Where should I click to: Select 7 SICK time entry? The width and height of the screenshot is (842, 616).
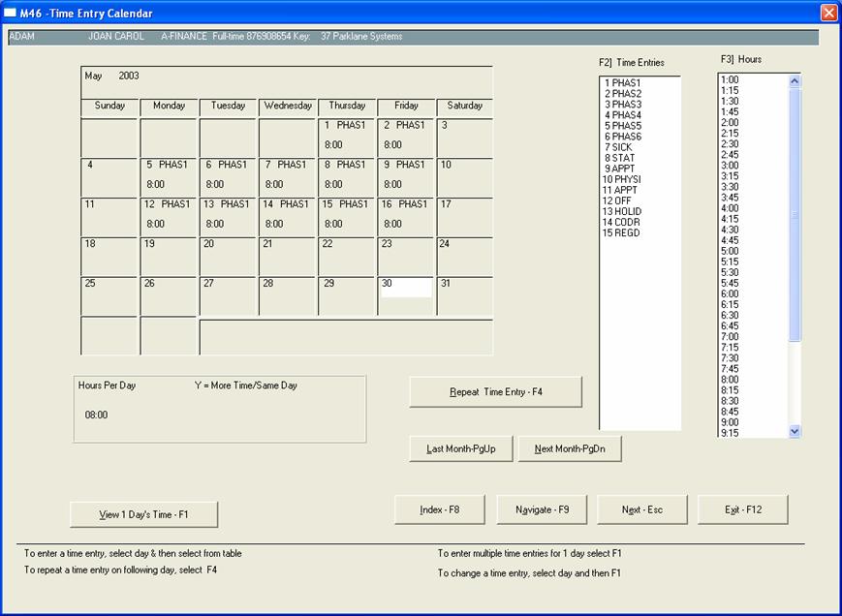coord(618,147)
